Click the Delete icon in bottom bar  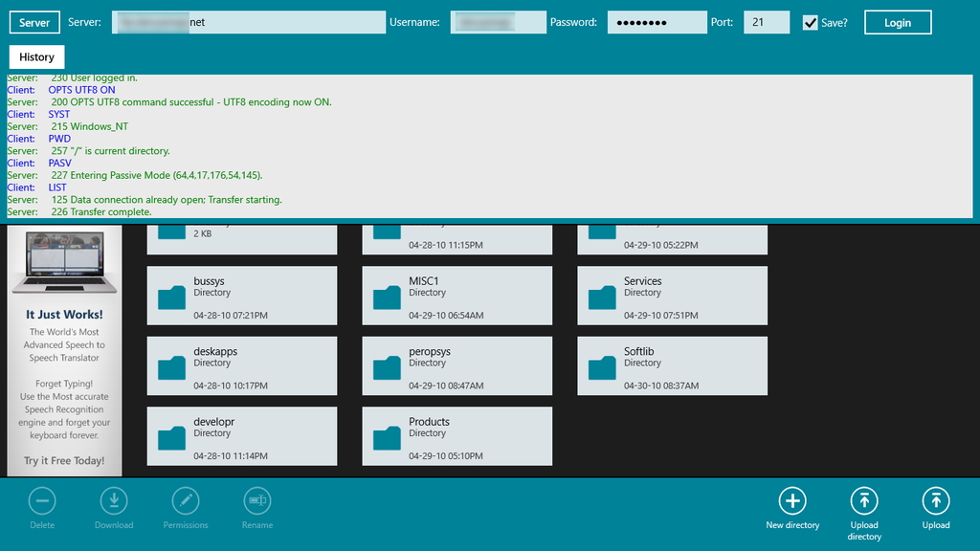[x=42, y=500]
